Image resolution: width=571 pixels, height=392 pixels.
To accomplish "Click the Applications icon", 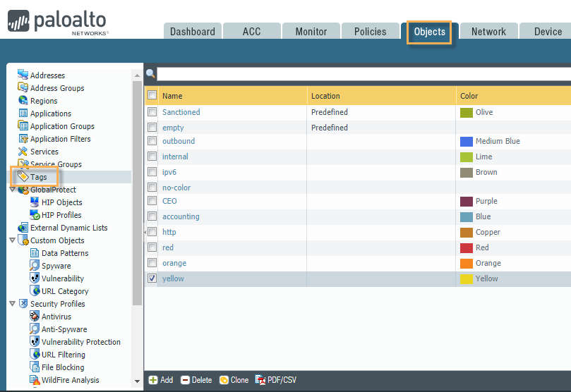I will click(x=23, y=113).
